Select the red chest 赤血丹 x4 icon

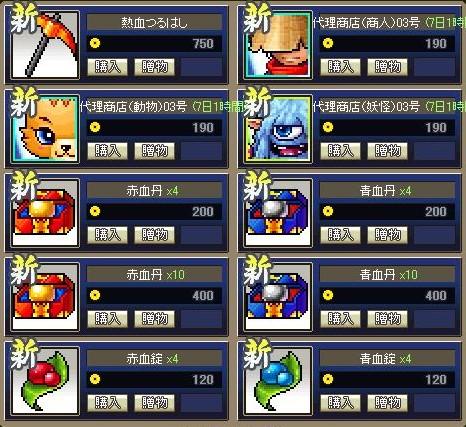pos(46,213)
